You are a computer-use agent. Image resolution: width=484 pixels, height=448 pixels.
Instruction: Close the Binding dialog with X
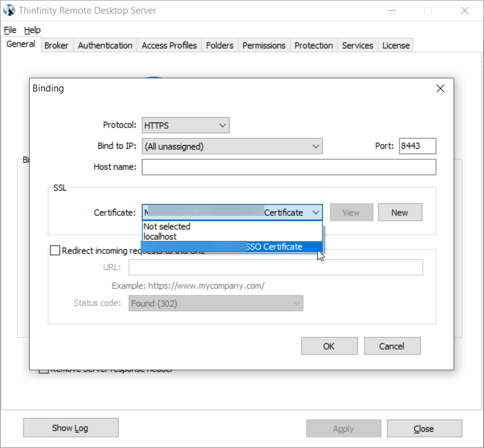440,88
